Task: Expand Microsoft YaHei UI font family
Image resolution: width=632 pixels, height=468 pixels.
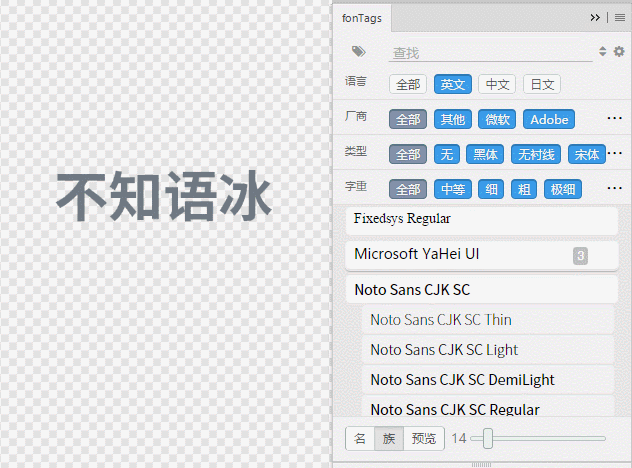Action: tap(482, 256)
